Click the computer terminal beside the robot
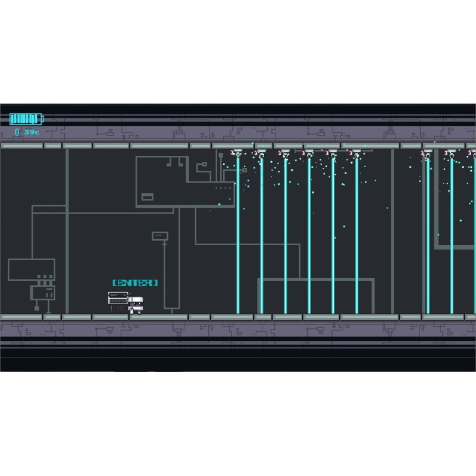This screenshot has height=476, width=476. coord(117,299)
